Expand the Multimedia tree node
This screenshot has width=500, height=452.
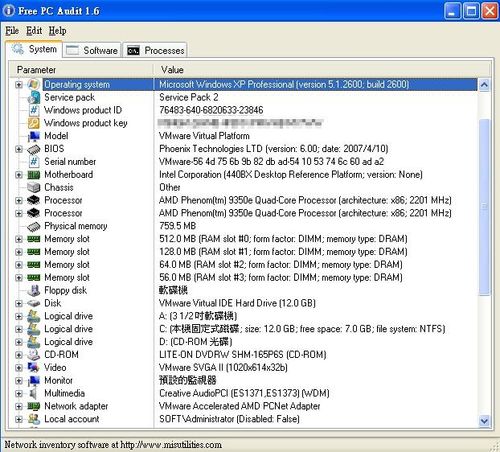[19, 393]
